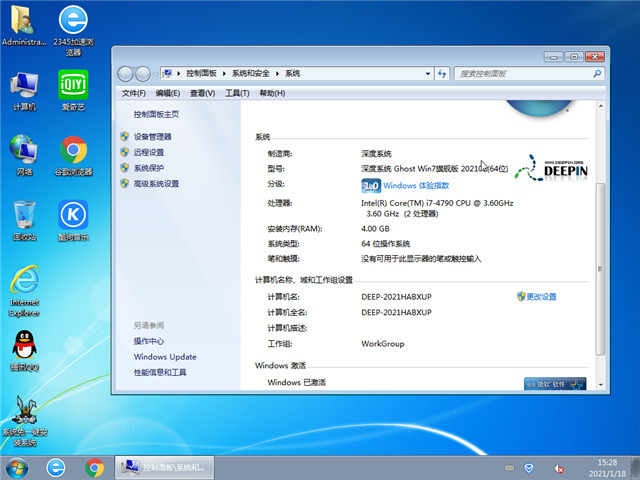Open recent pages dropdown beside Forward

pos(155,74)
